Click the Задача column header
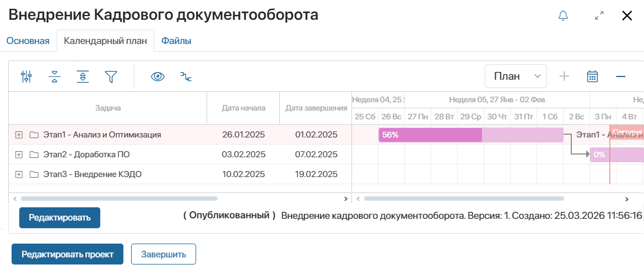644x270 pixels. [x=108, y=108]
